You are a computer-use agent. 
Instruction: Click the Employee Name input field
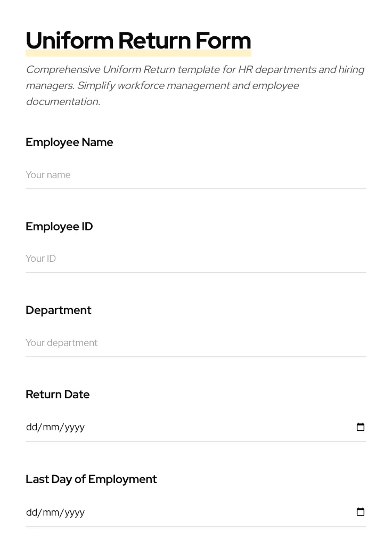(x=195, y=175)
